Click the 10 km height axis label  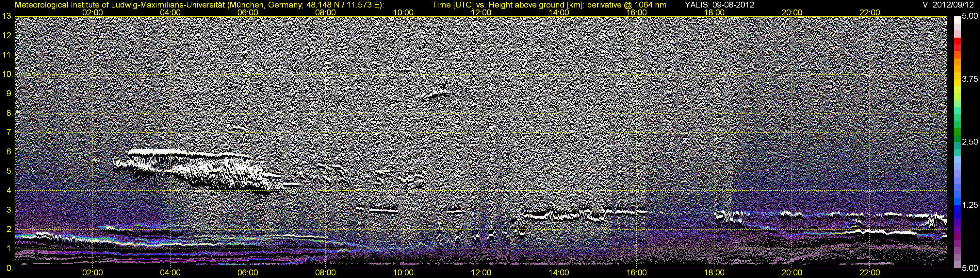click(x=7, y=74)
